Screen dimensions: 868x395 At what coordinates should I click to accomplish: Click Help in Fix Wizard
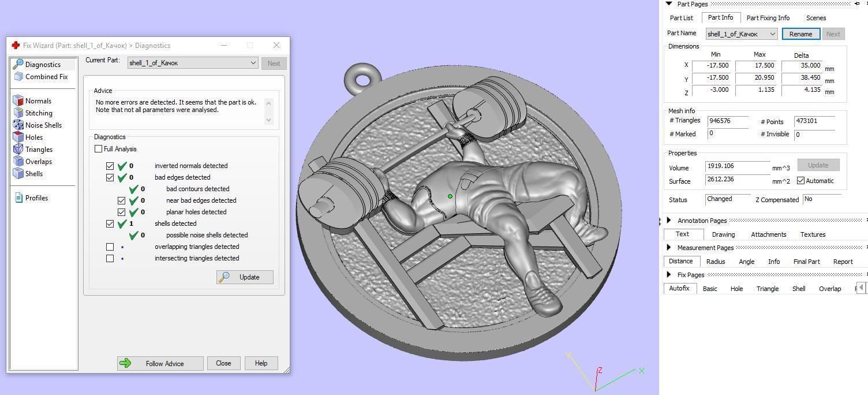[261, 363]
